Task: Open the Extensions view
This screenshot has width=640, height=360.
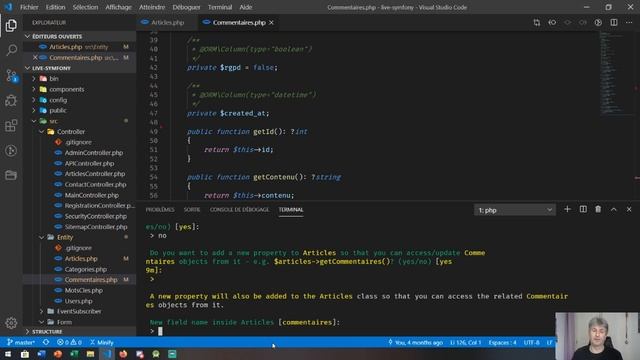Action: pos(11,125)
